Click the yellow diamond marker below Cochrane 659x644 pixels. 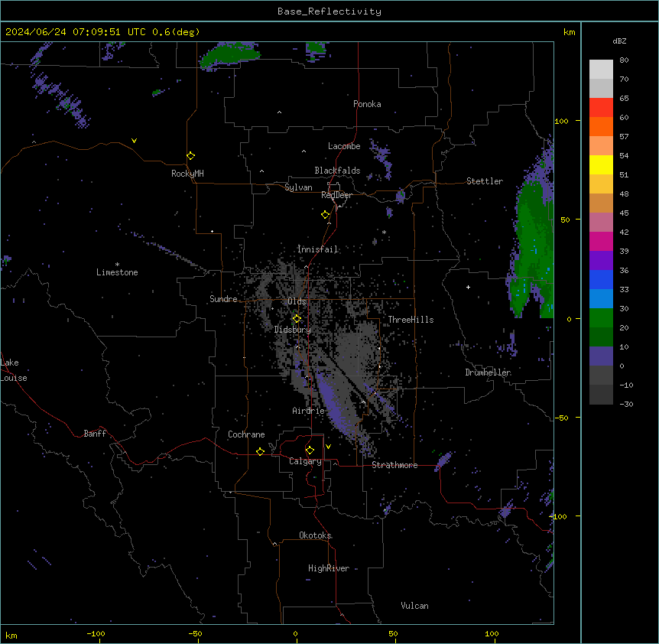click(260, 451)
